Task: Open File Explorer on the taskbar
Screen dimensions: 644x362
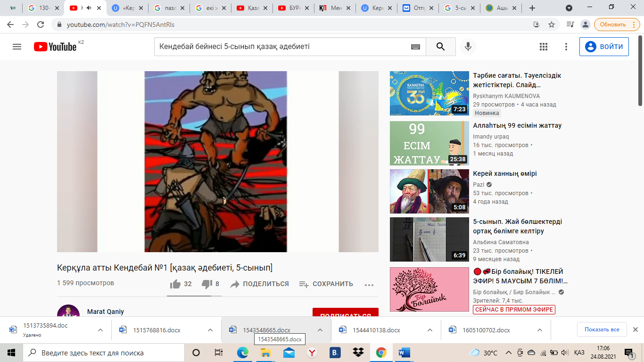Action: (266, 353)
